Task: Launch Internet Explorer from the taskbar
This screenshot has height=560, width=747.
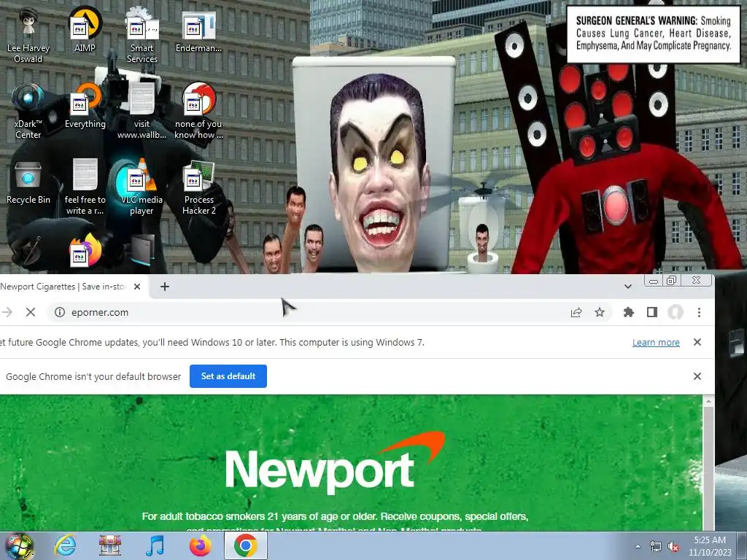Action: tap(65, 545)
